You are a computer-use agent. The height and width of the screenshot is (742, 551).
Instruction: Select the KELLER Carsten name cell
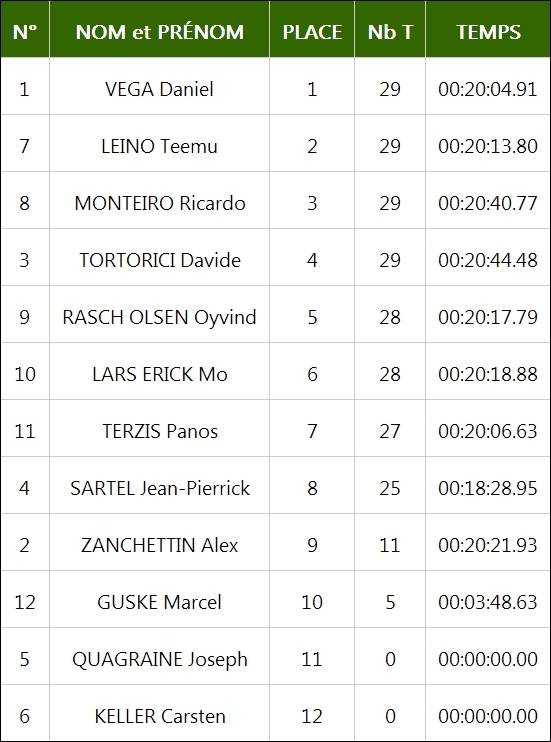click(x=160, y=713)
